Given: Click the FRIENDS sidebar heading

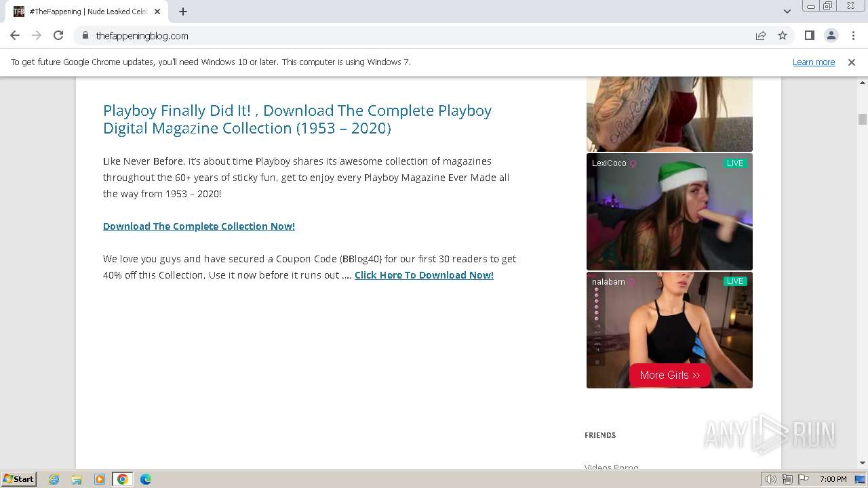Looking at the screenshot, I should coord(600,435).
